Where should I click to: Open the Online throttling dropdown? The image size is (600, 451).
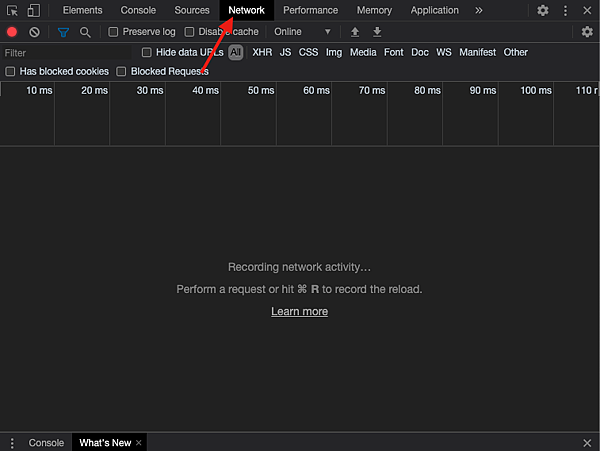(302, 32)
